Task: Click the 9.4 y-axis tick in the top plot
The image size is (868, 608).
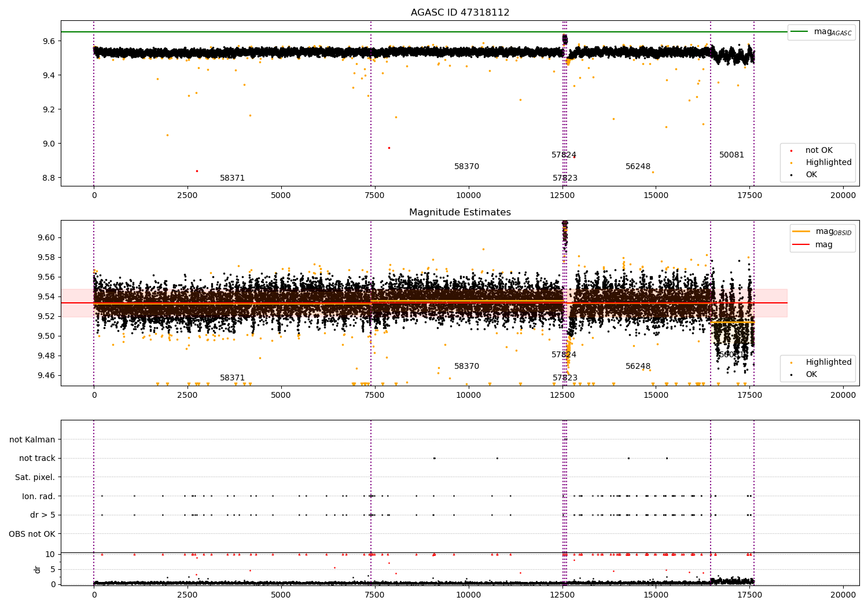Action: tap(49, 75)
